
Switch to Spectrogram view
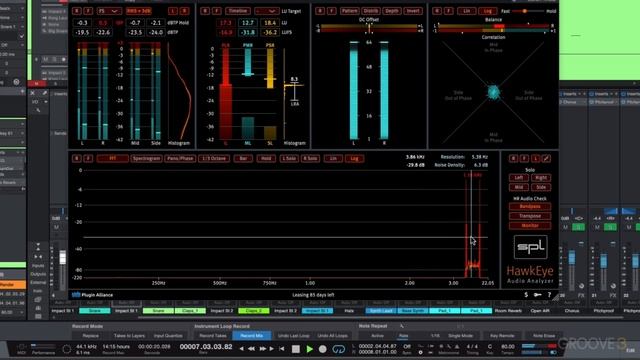click(146, 158)
